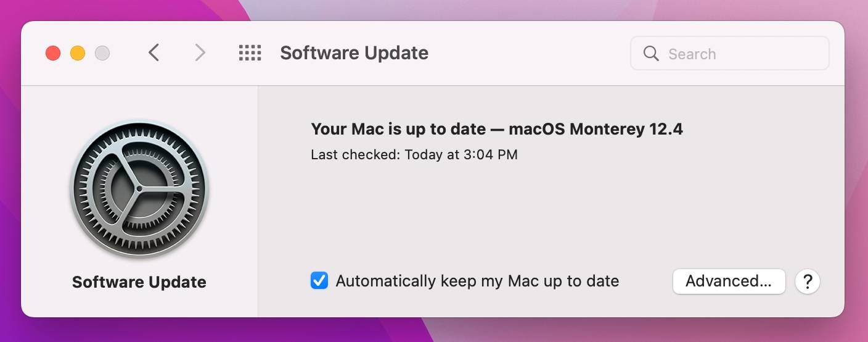
Task: Click the "Last checked" timestamp text
Action: point(414,154)
